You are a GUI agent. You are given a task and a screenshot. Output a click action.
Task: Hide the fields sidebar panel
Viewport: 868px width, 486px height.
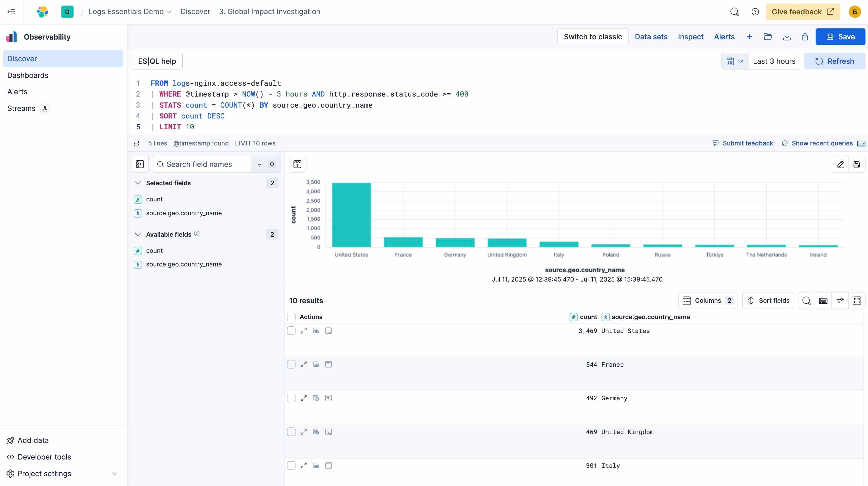pyautogui.click(x=140, y=164)
